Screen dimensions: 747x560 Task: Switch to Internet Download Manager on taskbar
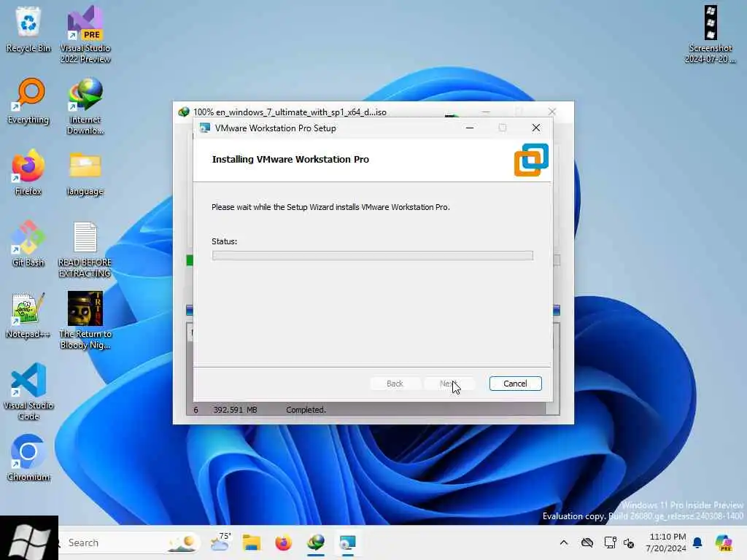[316, 542]
